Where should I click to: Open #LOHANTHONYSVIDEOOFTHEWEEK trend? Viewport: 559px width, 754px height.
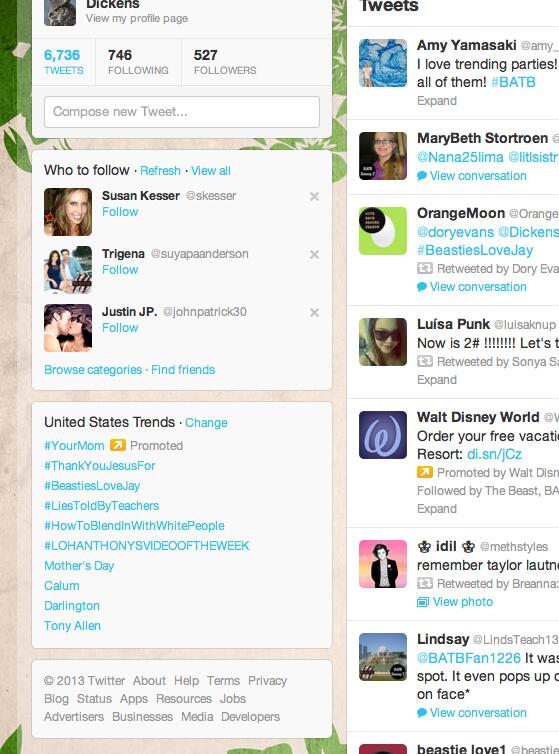[147, 546]
